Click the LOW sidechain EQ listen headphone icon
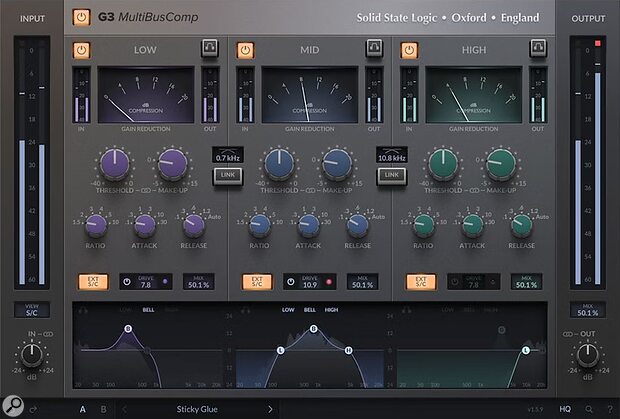The width and height of the screenshot is (620, 419). point(83,310)
